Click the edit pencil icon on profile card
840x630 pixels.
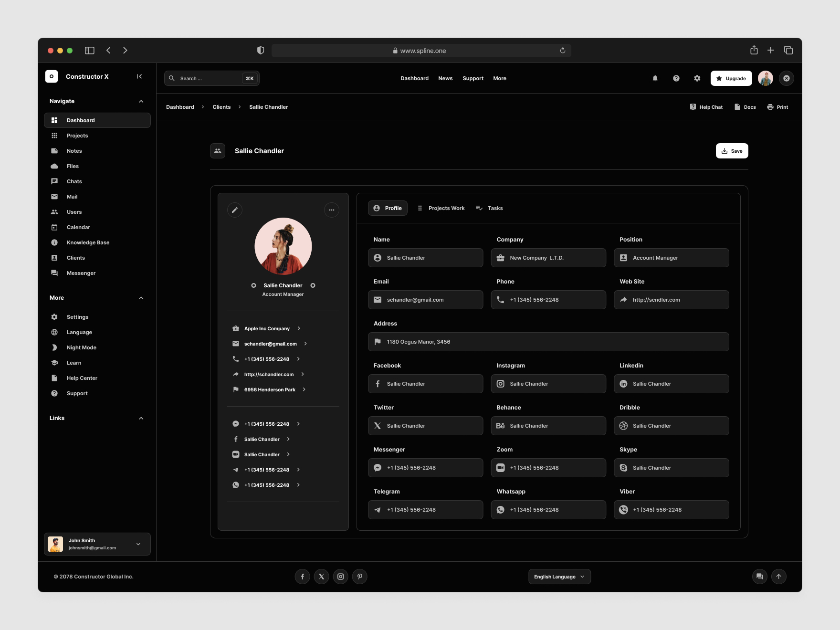point(235,210)
